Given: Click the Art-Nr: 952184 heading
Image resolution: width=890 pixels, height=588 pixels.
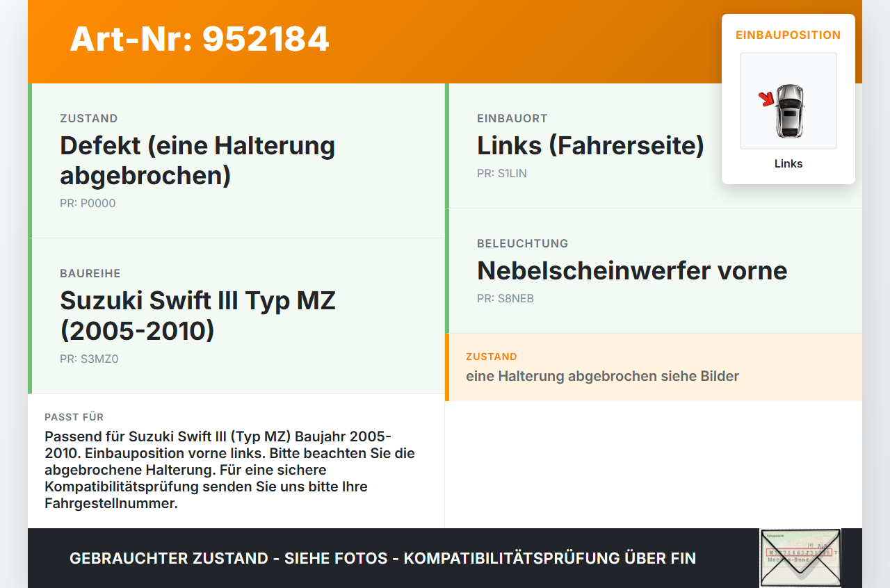Looking at the screenshot, I should 200,39.
